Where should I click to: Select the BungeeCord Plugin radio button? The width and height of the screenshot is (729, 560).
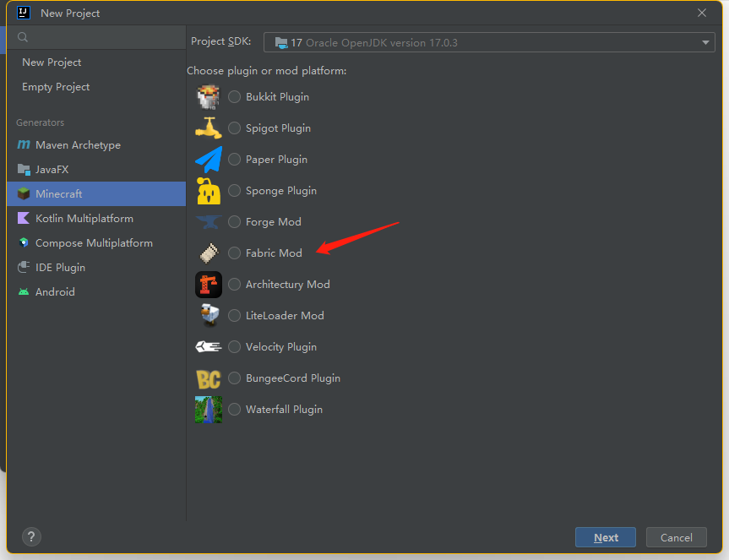(234, 378)
